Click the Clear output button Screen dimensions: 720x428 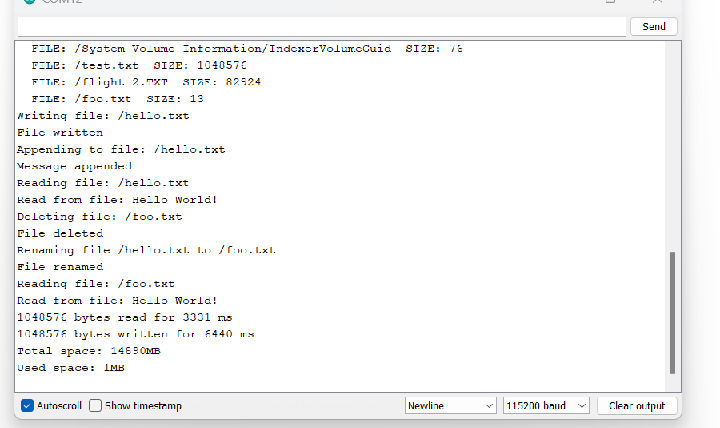coord(637,406)
